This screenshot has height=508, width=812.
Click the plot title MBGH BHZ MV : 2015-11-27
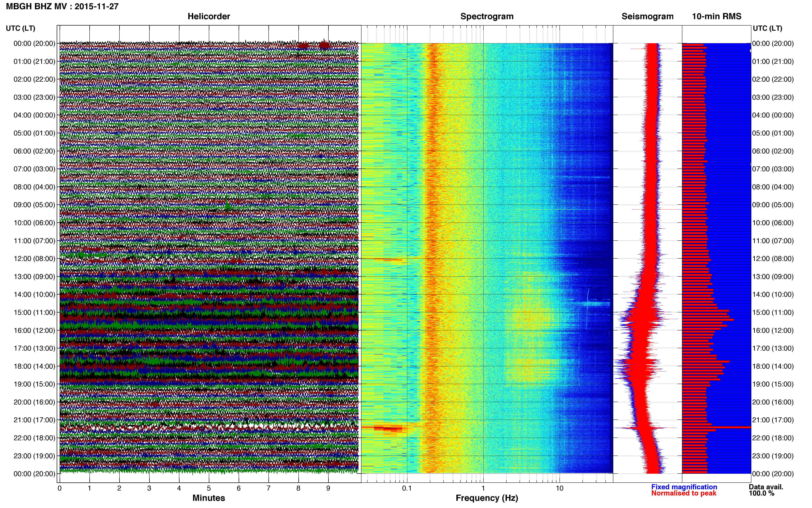(62, 6)
